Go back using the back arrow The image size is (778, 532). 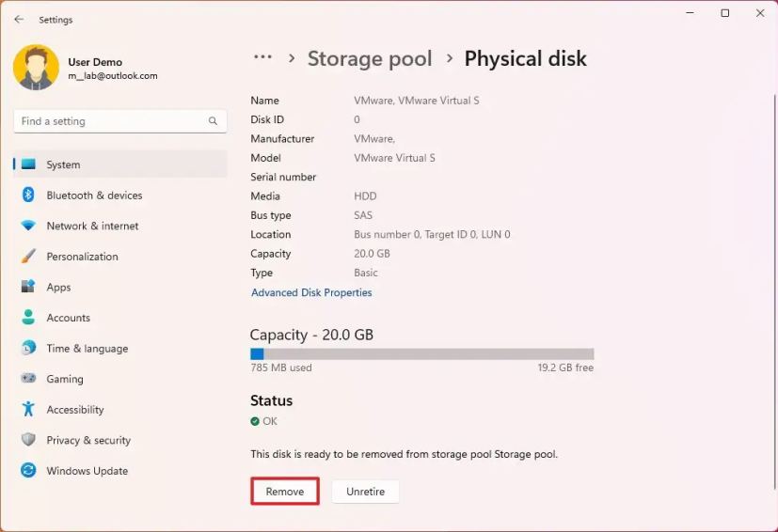(x=19, y=20)
